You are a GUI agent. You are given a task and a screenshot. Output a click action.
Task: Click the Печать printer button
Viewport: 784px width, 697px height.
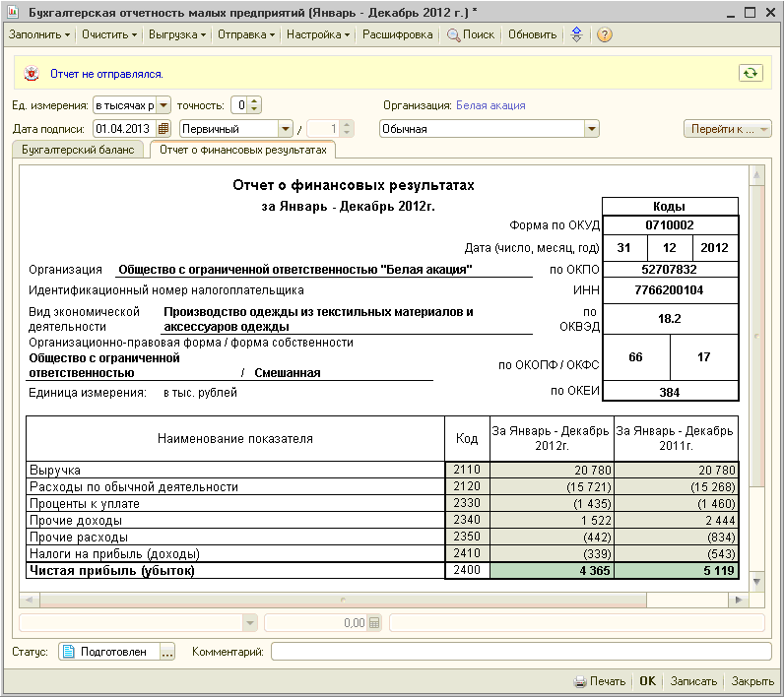tap(599, 681)
